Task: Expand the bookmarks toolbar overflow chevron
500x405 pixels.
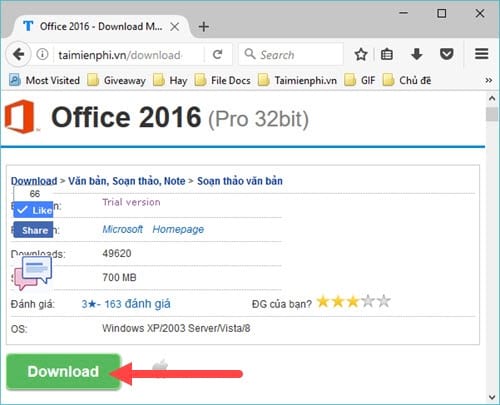Action: (x=488, y=80)
